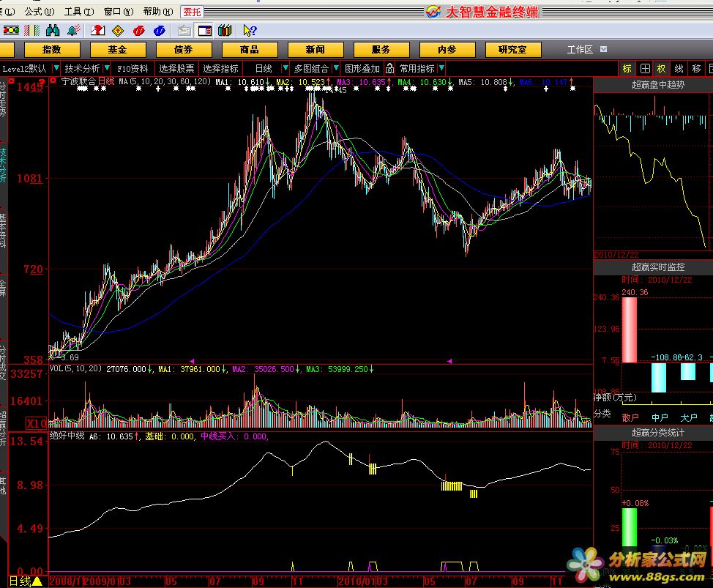Toggle the window layout panel icon

[205, 31]
